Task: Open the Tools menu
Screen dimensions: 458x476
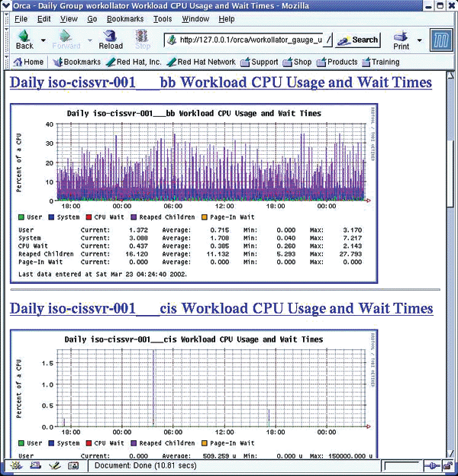Action: (x=163, y=18)
